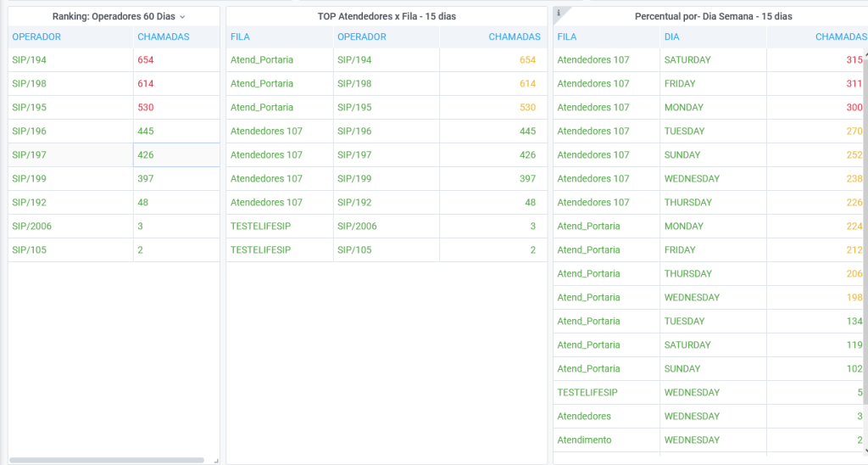Image resolution: width=868 pixels, height=465 pixels.
Task: Select SIP/197 row in the Ranking panel
Action: click(x=30, y=155)
